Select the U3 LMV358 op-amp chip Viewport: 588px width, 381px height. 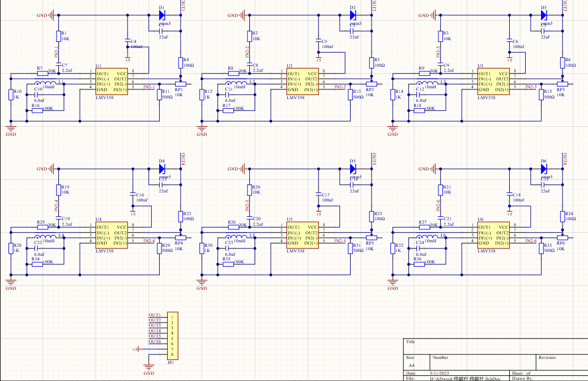[493, 82]
